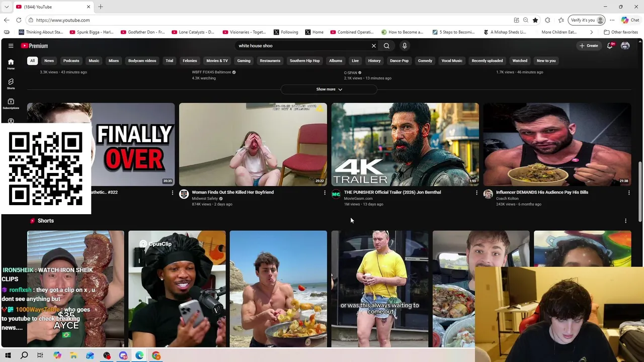
Task: Open the Windows Start menu
Action: [8, 355]
